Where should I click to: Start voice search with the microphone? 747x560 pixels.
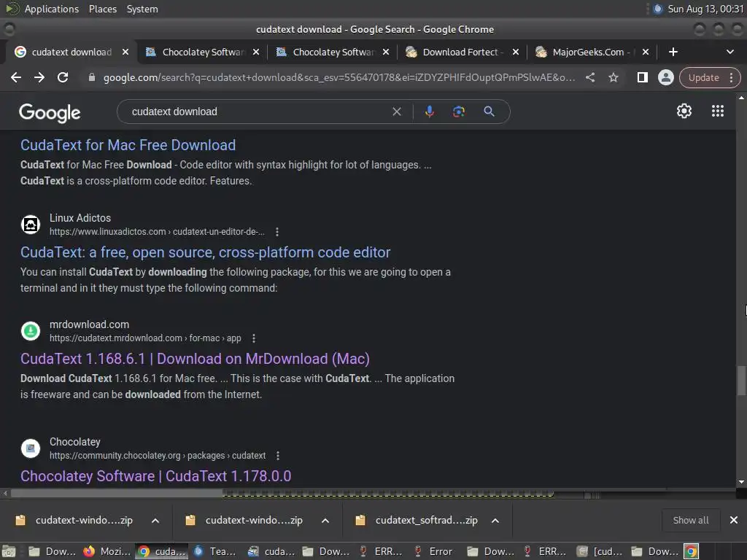coord(429,112)
